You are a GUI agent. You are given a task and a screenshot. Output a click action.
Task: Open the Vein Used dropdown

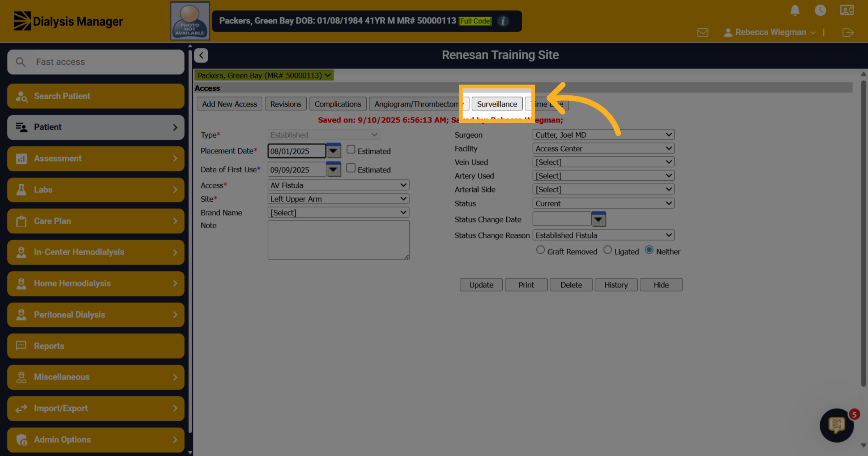tap(604, 162)
